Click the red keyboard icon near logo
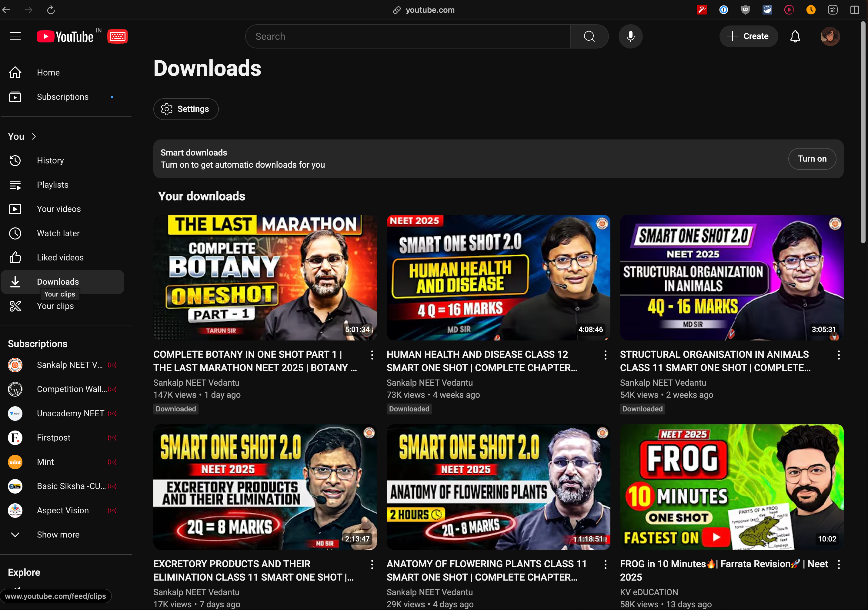Viewport: 868px width, 610px height. click(118, 36)
